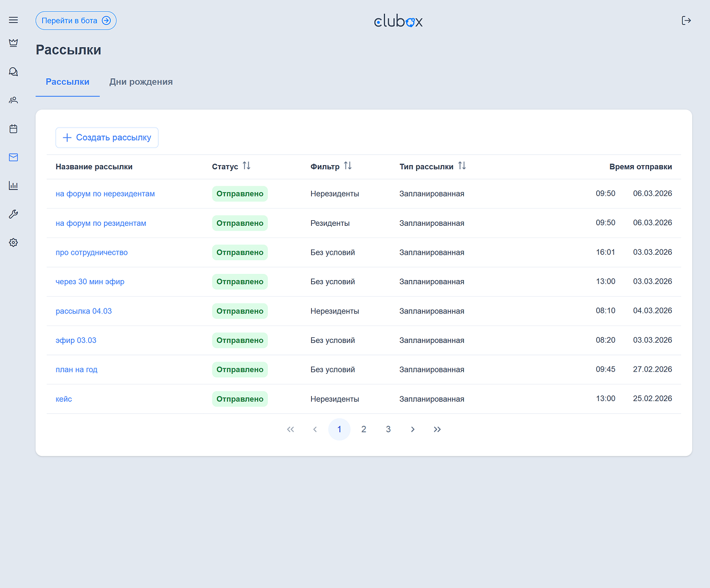Open the wrench tools sidebar icon
710x588 pixels.
[13, 214]
